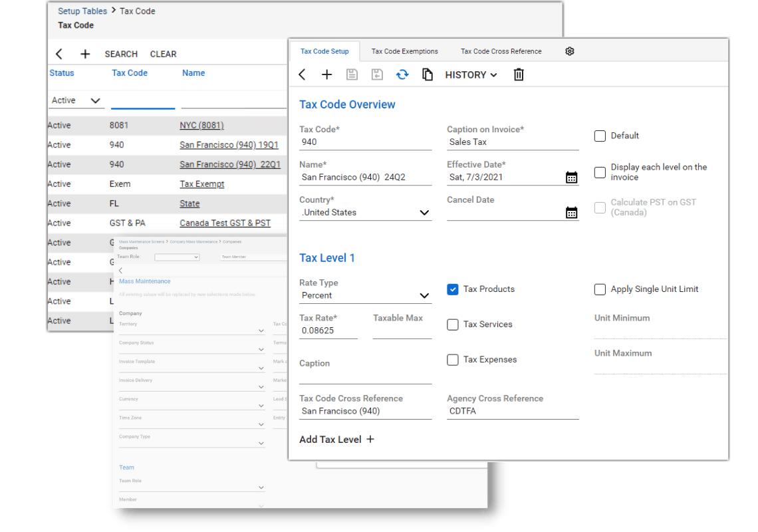The width and height of the screenshot is (758, 532).
Task: Check the Tax Services checkbox
Action: (453, 325)
